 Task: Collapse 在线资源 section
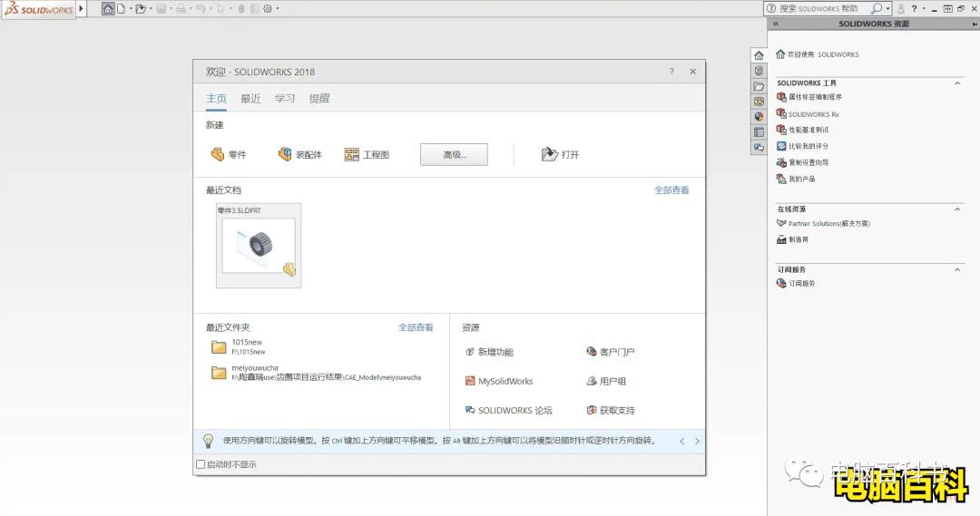tap(957, 209)
